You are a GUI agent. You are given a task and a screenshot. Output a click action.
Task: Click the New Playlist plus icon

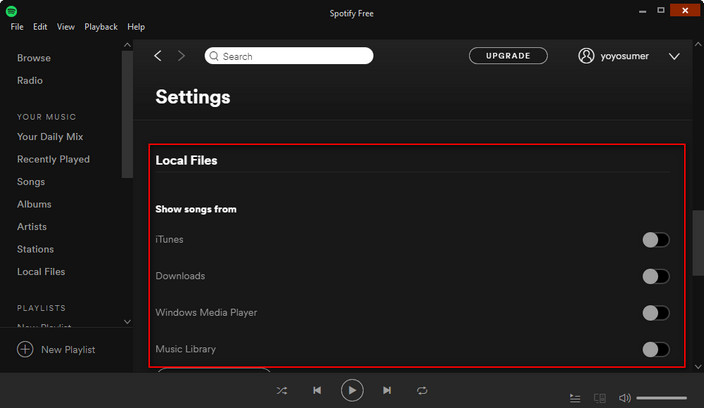click(x=25, y=349)
